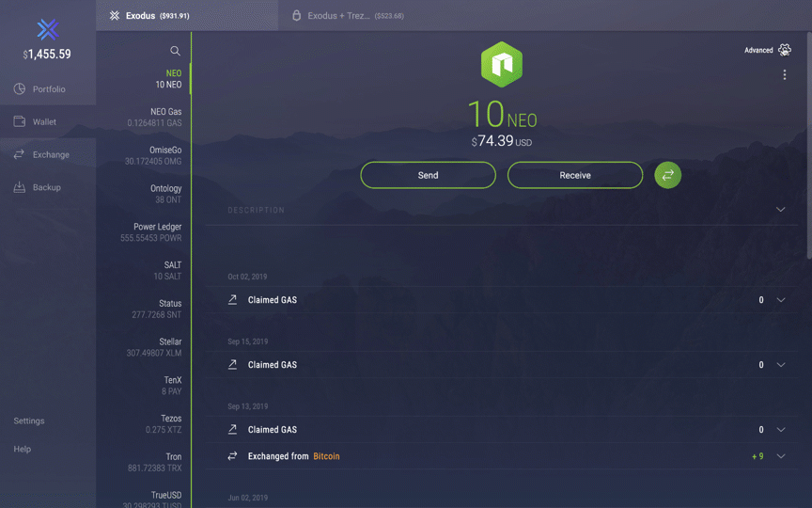Select Tron in the asset list
This screenshot has height=508, width=812.
coord(144,463)
